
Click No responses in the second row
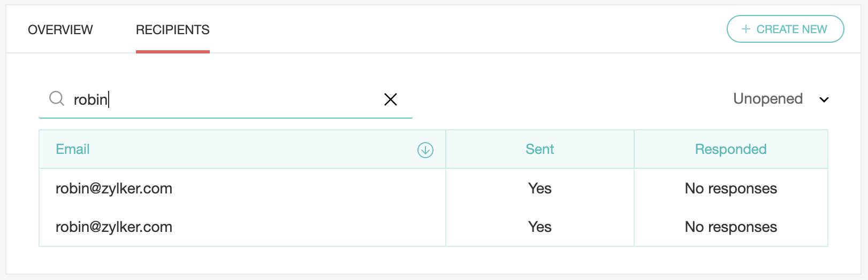click(730, 227)
